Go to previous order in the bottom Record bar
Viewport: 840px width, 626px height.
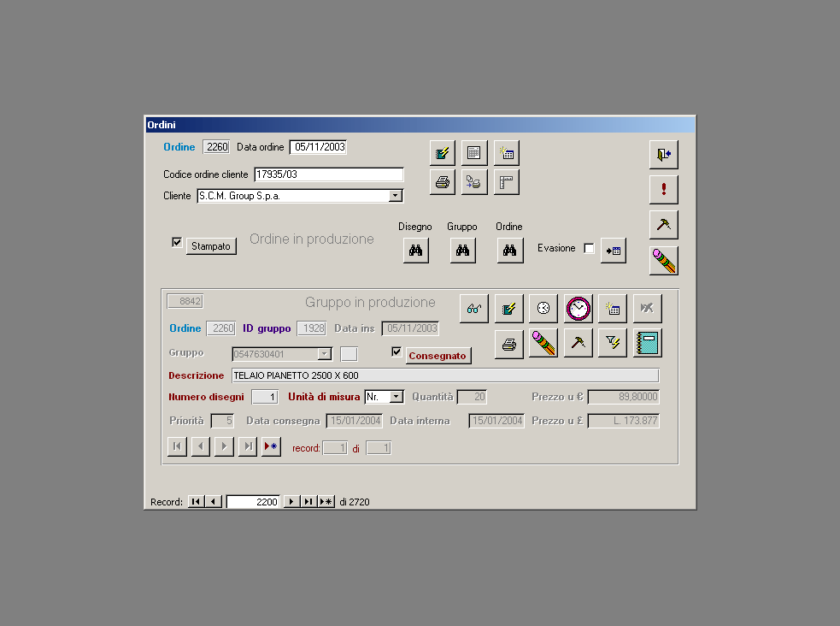point(214,502)
